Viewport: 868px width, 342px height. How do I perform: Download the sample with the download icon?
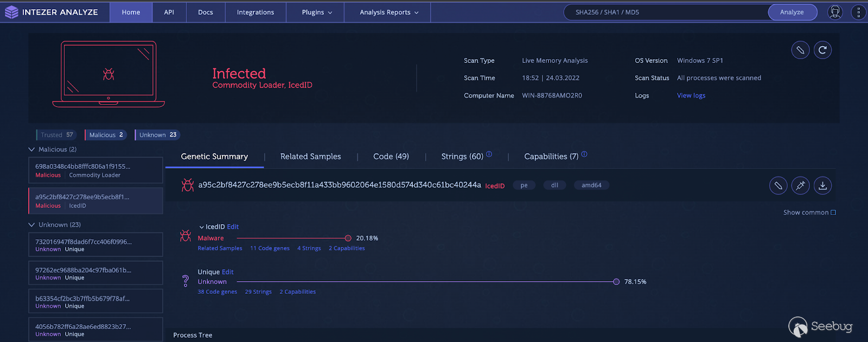click(x=822, y=186)
